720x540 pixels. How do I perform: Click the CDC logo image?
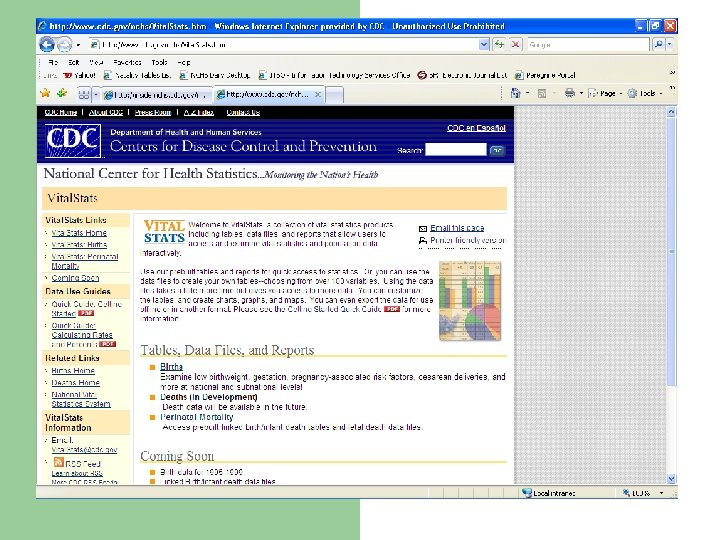pyautogui.click(x=73, y=140)
